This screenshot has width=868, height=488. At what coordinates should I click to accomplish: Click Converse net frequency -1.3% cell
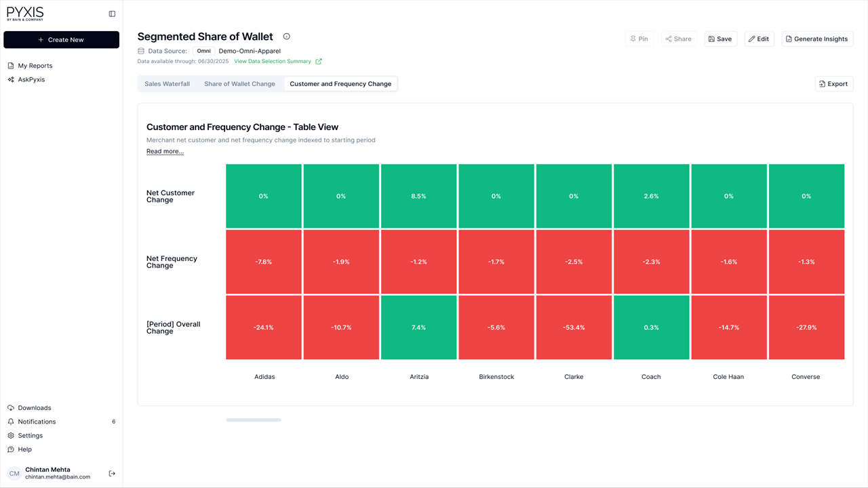click(x=806, y=262)
